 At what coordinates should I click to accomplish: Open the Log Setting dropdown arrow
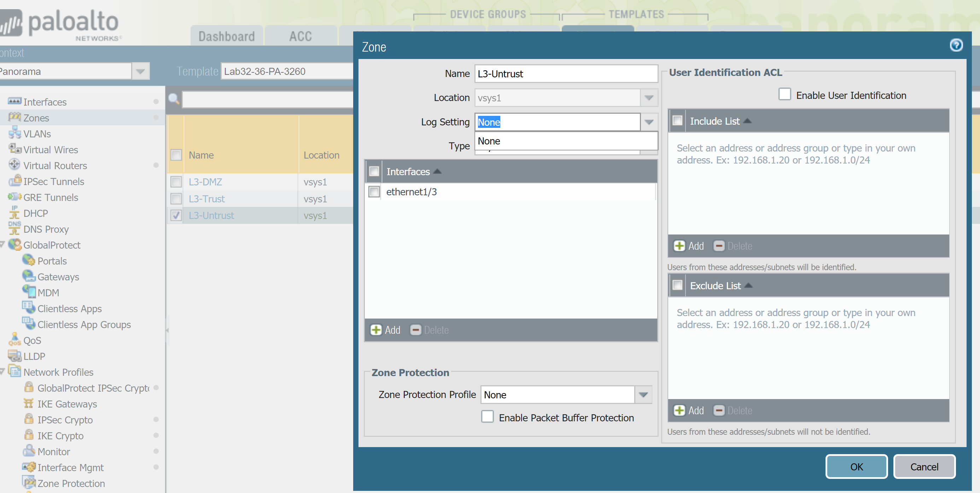click(x=649, y=122)
